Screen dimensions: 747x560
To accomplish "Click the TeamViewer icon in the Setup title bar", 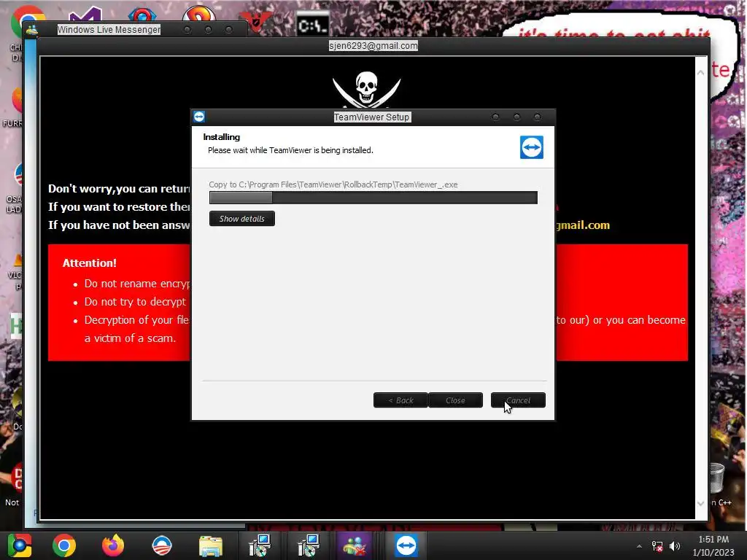I will click(199, 117).
